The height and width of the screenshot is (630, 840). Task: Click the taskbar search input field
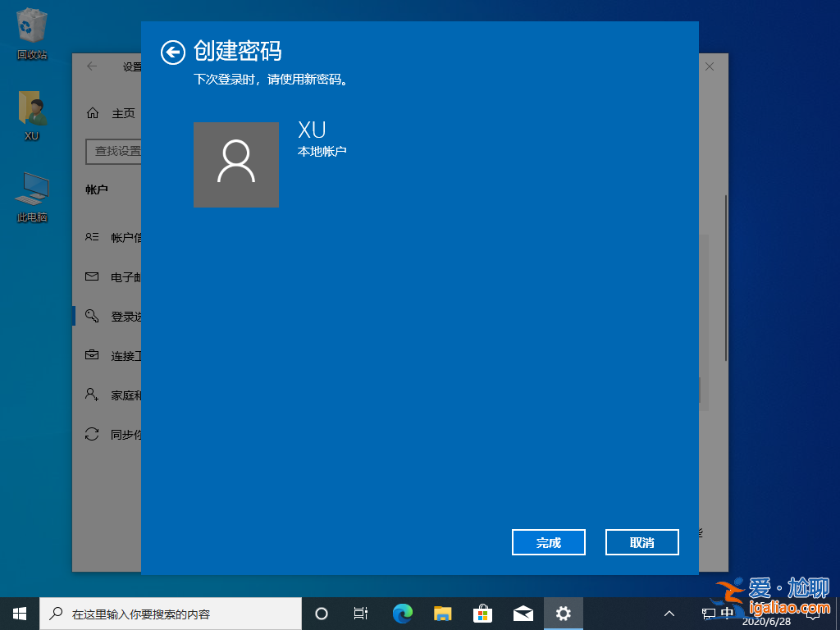pyautogui.click(x=172, y=613)
